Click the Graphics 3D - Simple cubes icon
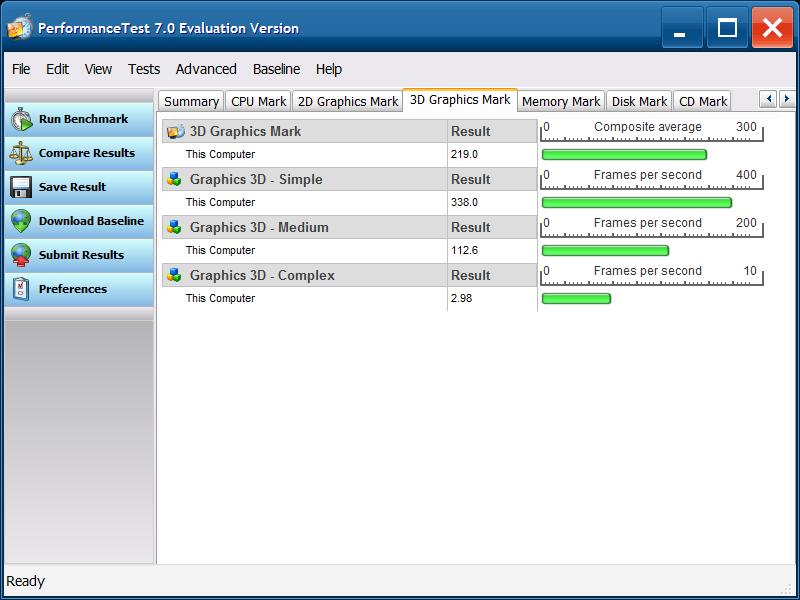800x600 pixels. [x=174, y=179]
